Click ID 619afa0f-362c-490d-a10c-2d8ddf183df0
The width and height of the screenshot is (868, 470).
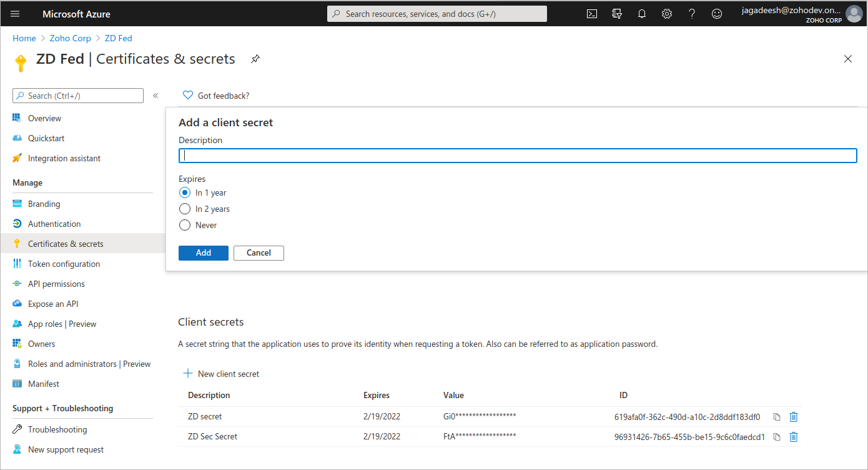687,417
